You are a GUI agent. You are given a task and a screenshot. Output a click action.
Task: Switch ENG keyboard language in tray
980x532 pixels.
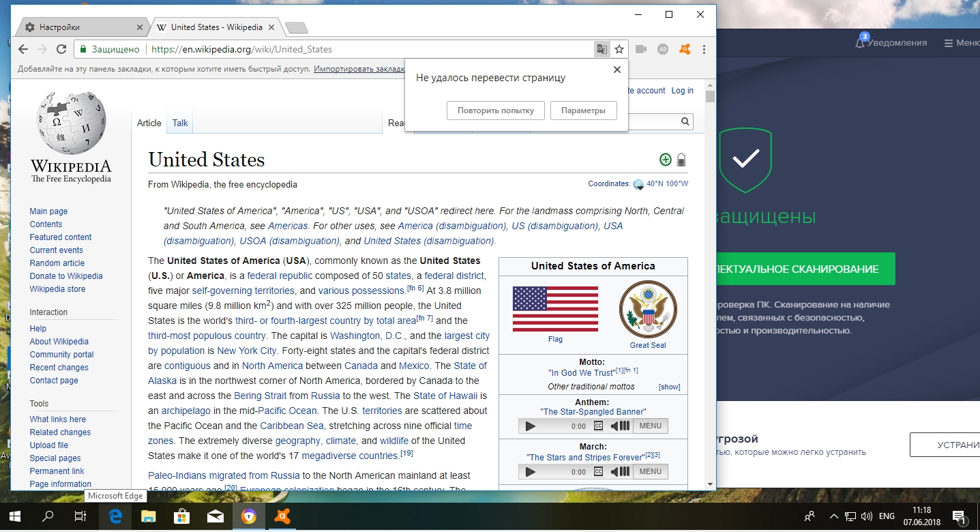887,516
